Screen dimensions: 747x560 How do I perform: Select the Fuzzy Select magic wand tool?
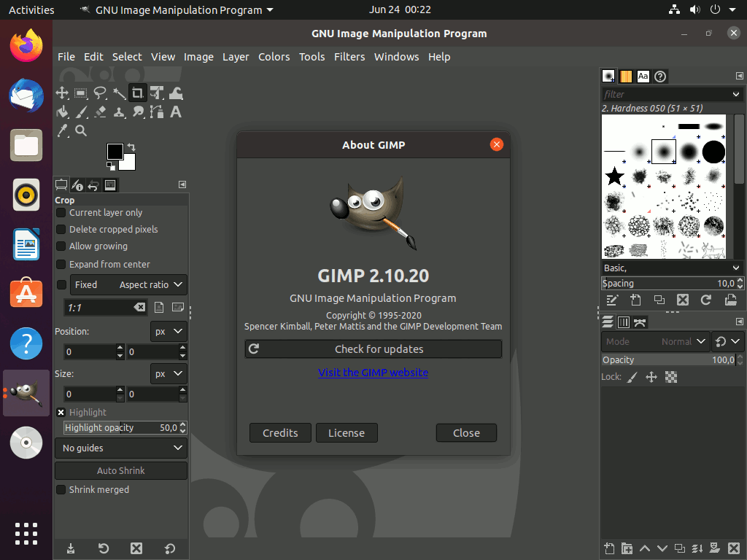pyautogui.click(x=119, y=93)
